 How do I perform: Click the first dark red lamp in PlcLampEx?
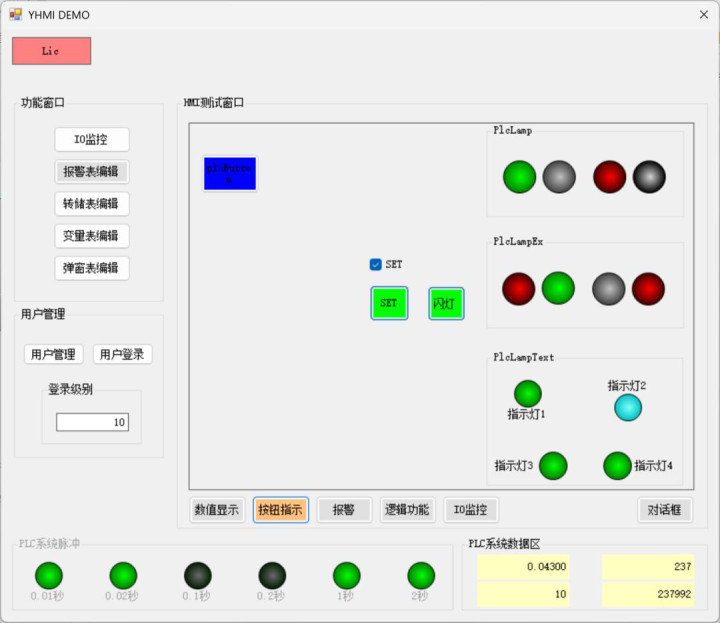pyautogui.click(x=519, y=288)
